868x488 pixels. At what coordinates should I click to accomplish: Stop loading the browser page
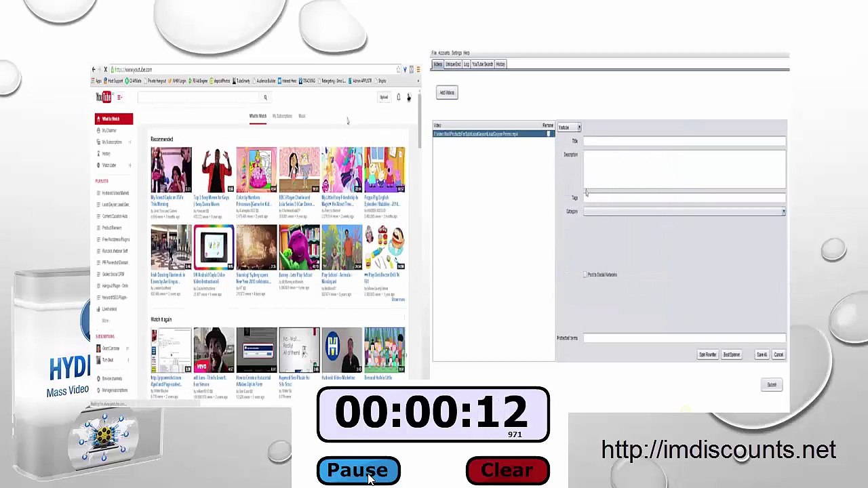click(105, 70)
